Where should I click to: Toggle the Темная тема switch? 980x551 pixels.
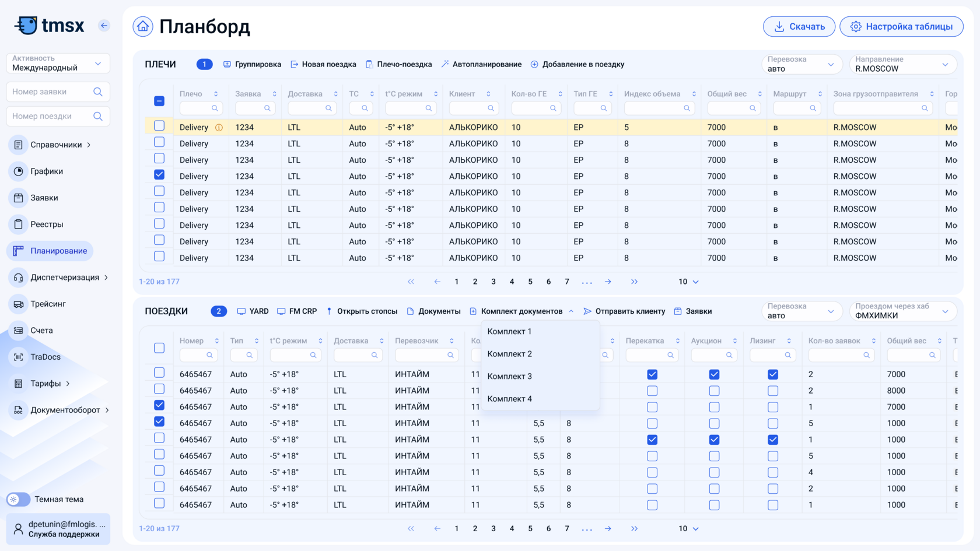tap(18, 499)
